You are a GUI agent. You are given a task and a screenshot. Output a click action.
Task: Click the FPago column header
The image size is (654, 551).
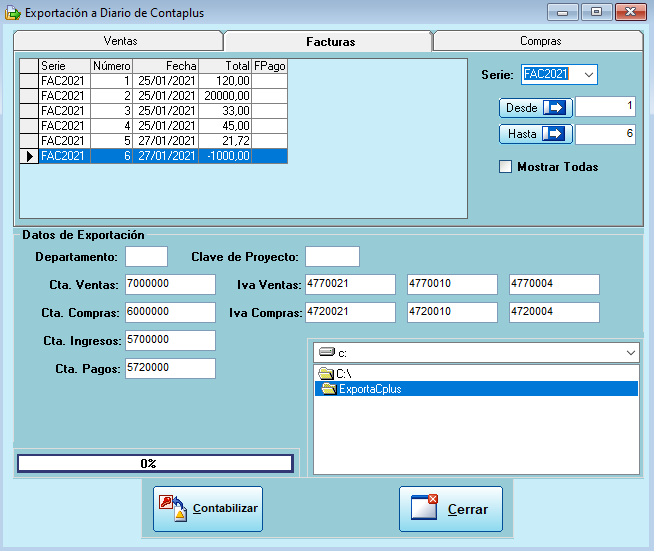tap(269, 66)
